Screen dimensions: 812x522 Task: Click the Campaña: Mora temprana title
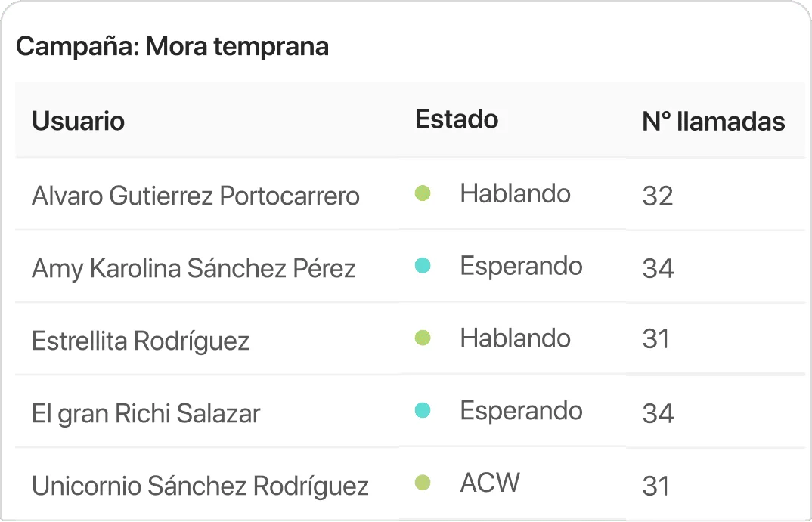click(x=172, y=47)
